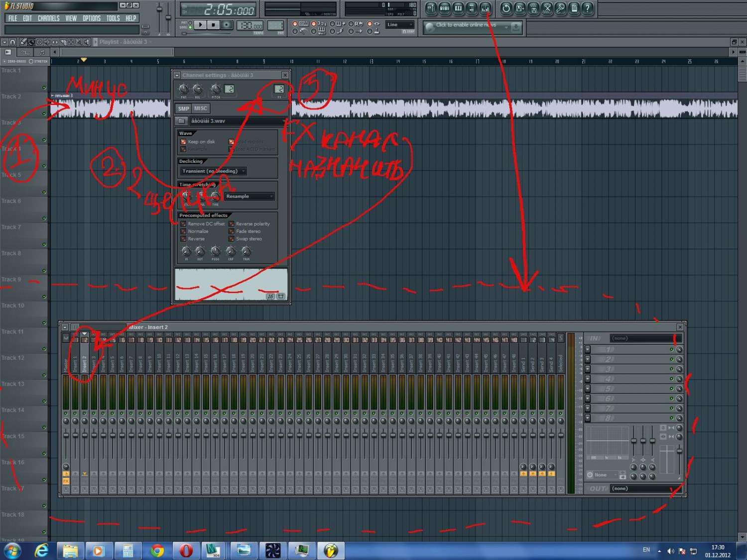Image resolution: width=747 pixels, height=560 pixels.
Task: Open the step sequencer window
Action: point(445,8)
